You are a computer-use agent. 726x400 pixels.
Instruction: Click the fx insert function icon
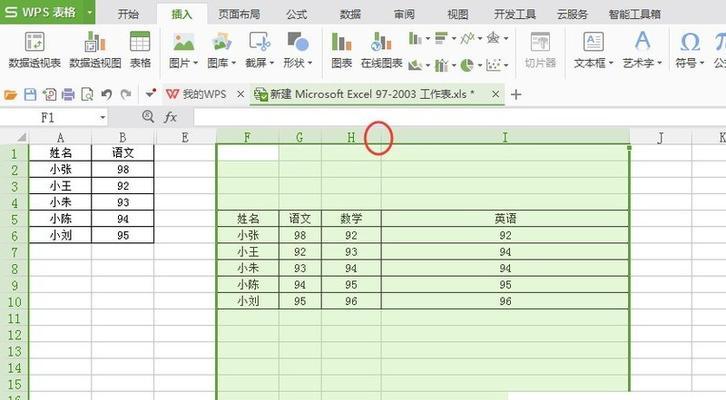pos(170,118)
